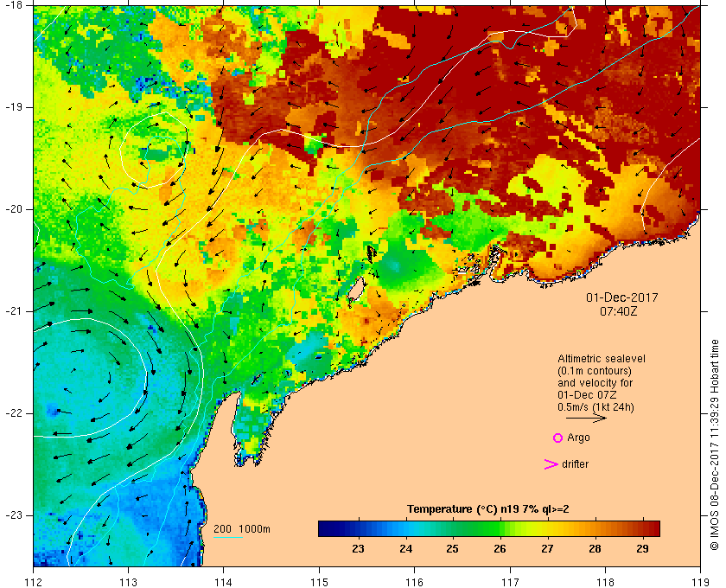Viewport: 726px width, 588px height.
Task: Click longitude axis label 119
Action: pyautogui.click(x=700, y=582)
